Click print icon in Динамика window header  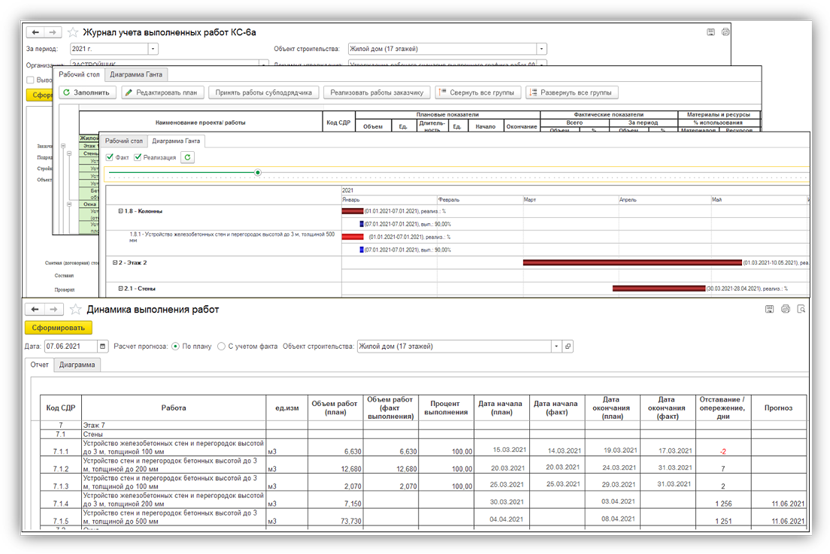[785, 310]
